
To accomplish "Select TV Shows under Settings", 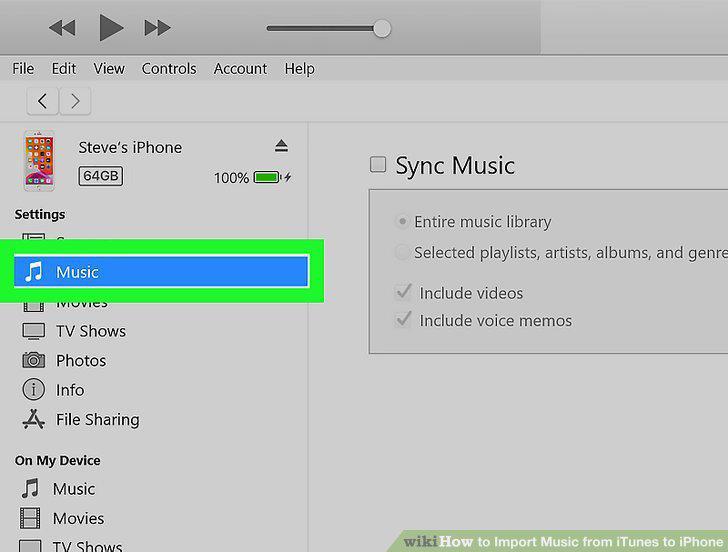I will pos(91,331).
